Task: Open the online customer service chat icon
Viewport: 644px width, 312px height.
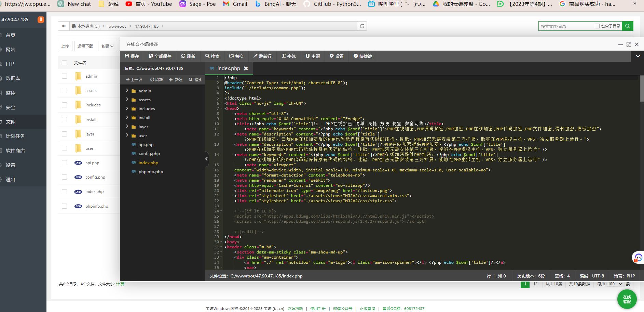Action: [638, 258]
